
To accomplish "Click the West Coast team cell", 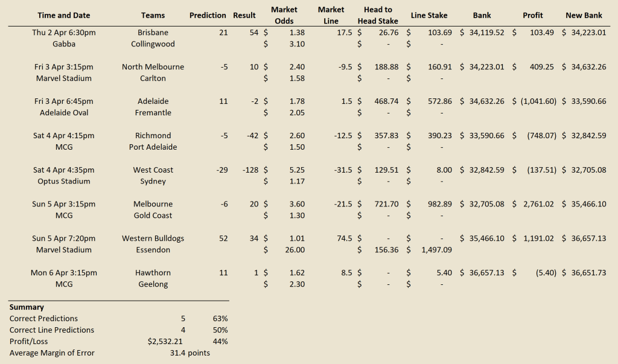I will (x=153, y=170).
